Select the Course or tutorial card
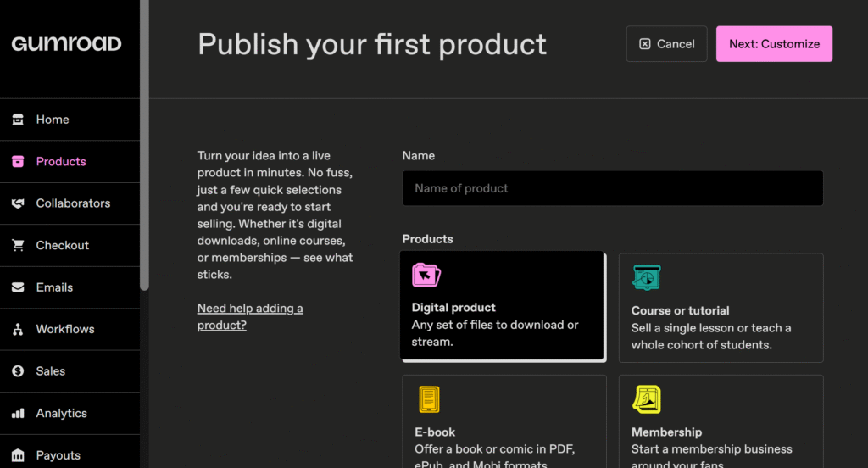This screenshot has height=468, width=868. 721,308
